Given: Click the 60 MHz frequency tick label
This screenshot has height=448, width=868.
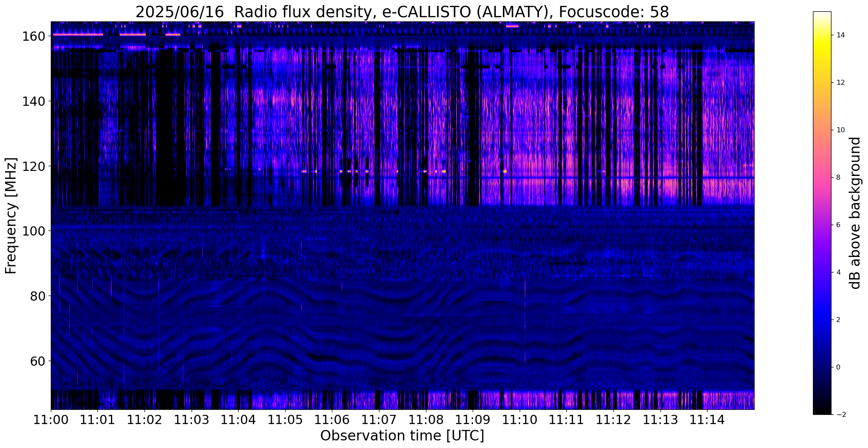Looking at the screenshot, I should pos(38,361).
